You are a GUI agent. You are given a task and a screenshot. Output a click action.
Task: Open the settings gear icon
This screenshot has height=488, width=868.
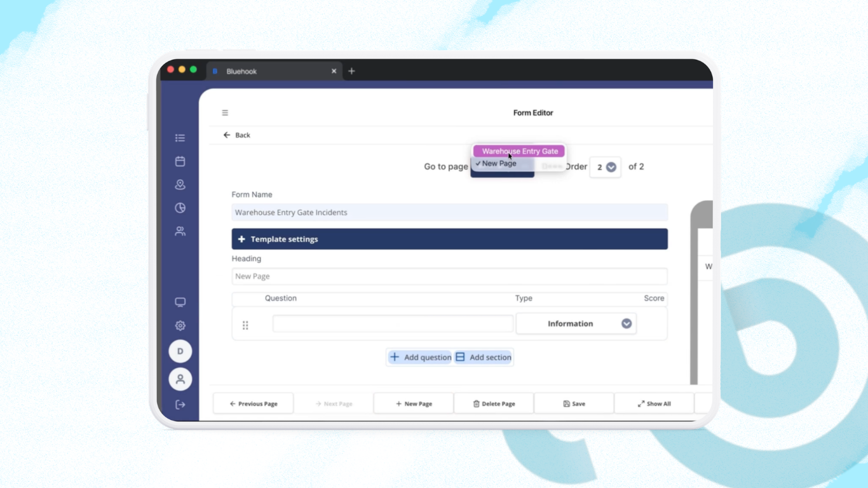point(180,325)
